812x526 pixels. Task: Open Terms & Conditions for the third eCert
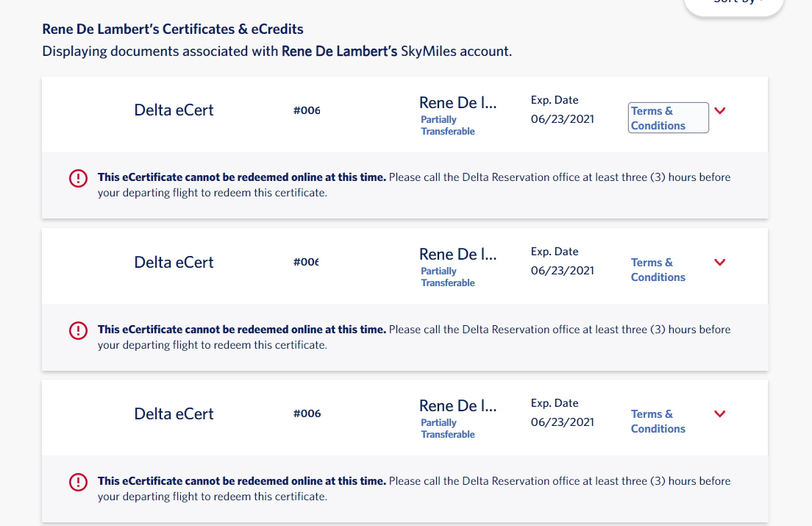coord(658,421)
